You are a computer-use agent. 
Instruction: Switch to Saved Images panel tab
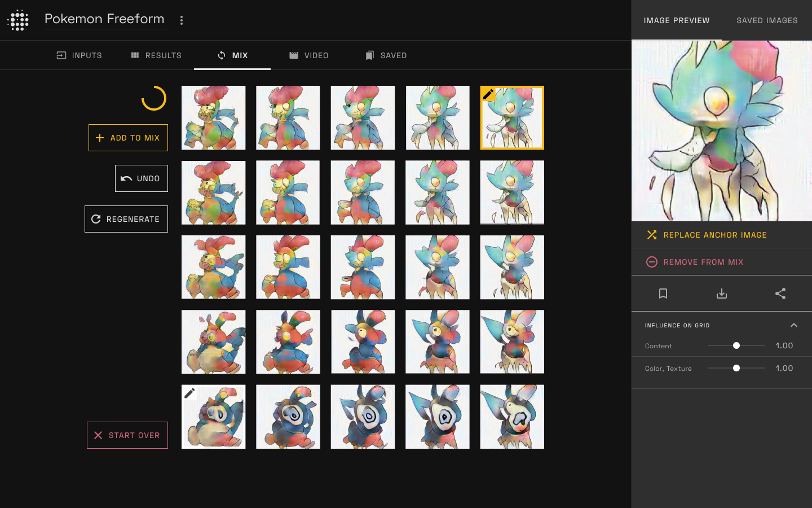767,20
